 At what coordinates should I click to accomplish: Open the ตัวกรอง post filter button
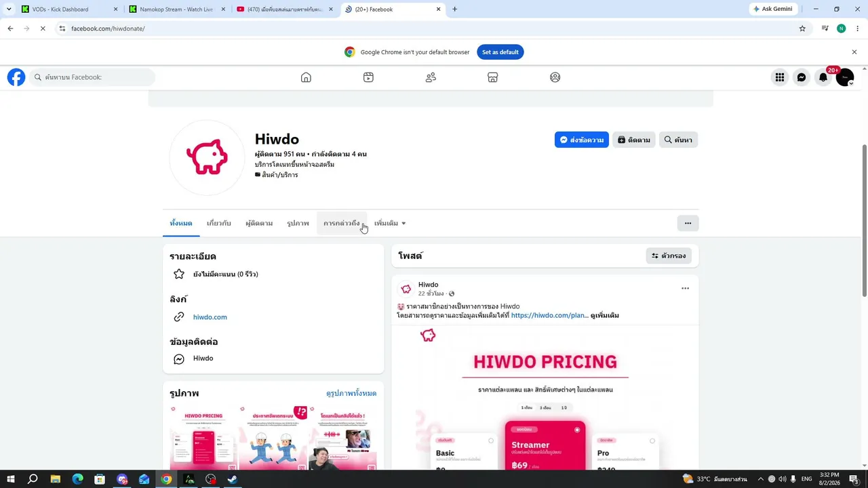(x=669, y=256)
